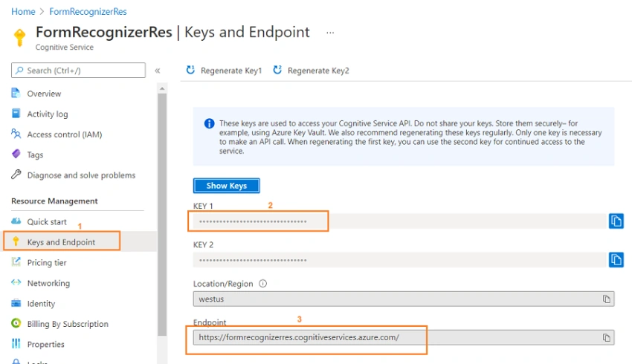Click the Billing By Subscription icon

tap(16, 323)
